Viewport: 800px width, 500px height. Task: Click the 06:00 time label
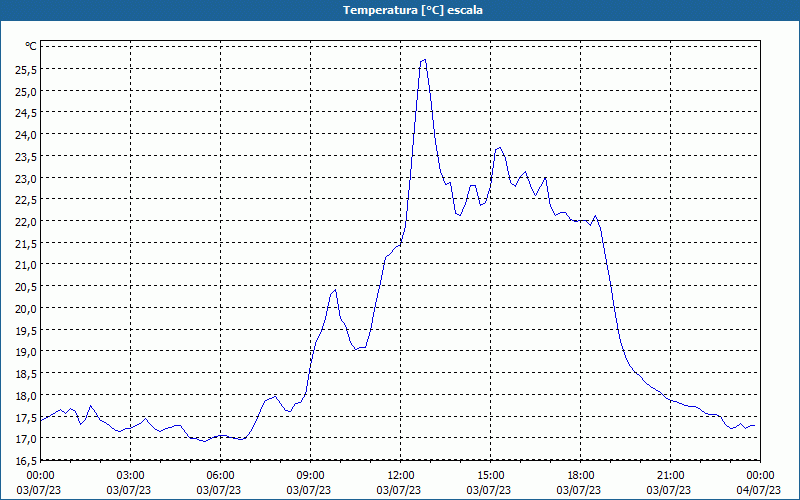click(220, 476)
